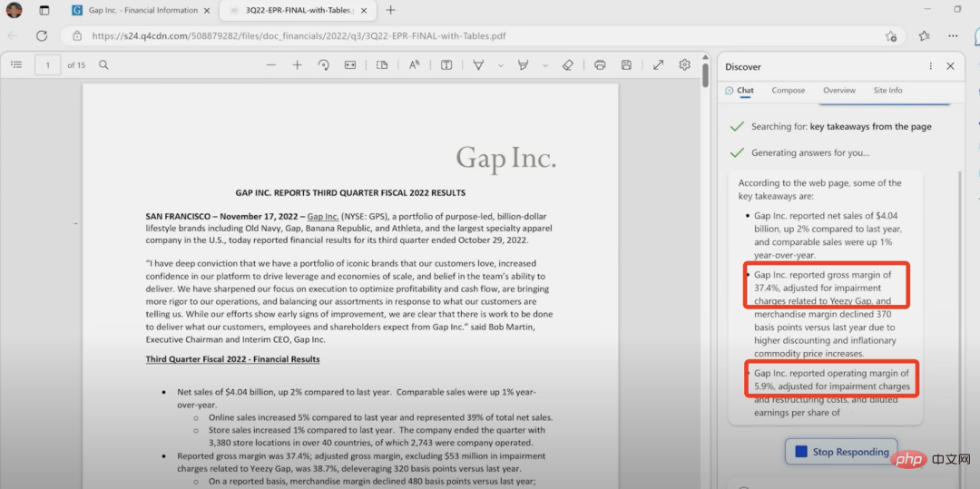This screenshot has height=489, width=980.
Task: Go back with the browser back arrow
Action: pyautogui.click(x=13, y=35)
